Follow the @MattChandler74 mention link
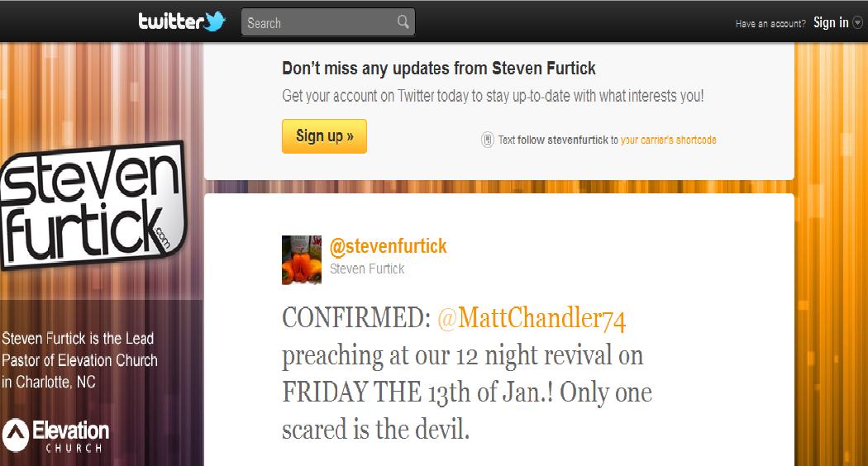 coord(532,319)
